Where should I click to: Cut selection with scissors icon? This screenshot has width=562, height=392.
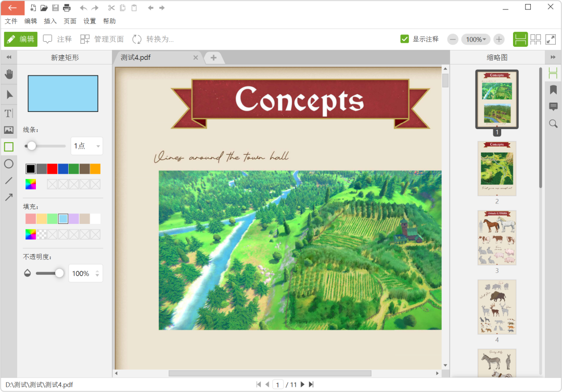pyautogui.click(x=111, y=7)
